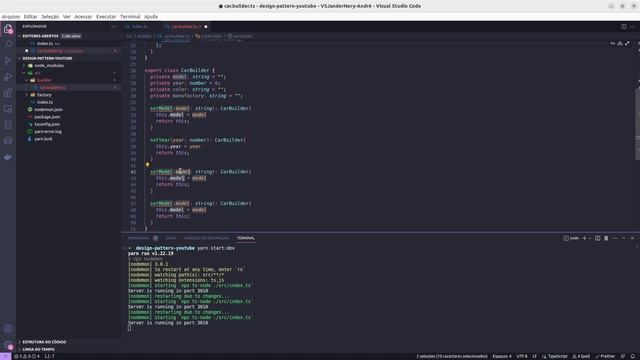Image resolution: width=640 pixels, height=360 pixels.
Task: Click Prettier in status bar
Action: (x=605, y=356)
